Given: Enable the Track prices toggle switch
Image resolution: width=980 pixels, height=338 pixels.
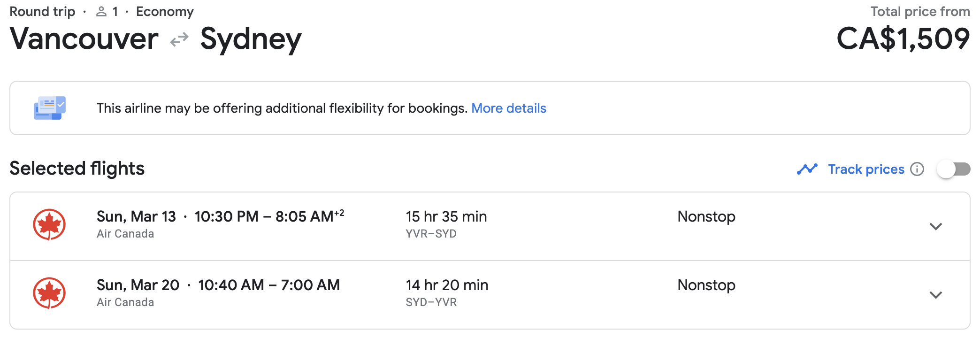Looking at the screenshot, I should [953, 169].
